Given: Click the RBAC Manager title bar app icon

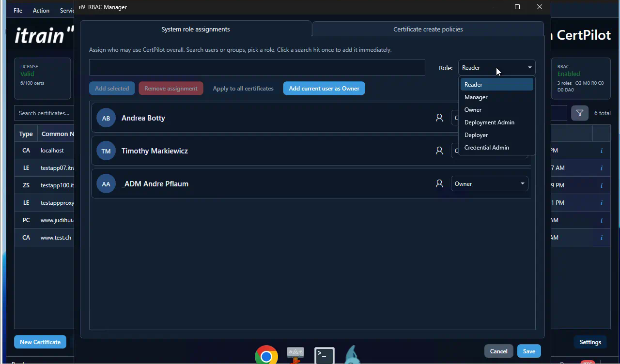Looking at the screenshot, I should [82, 7].
